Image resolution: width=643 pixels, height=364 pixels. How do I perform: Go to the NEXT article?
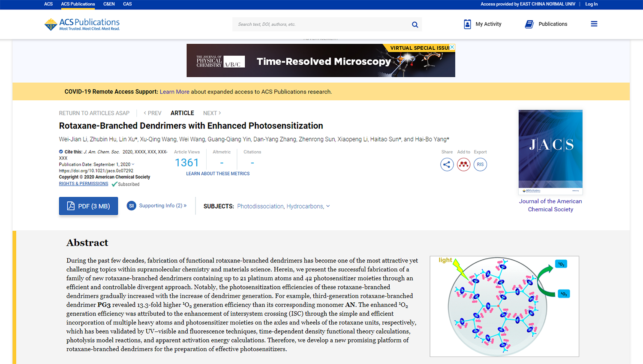[x=212, y=113]
